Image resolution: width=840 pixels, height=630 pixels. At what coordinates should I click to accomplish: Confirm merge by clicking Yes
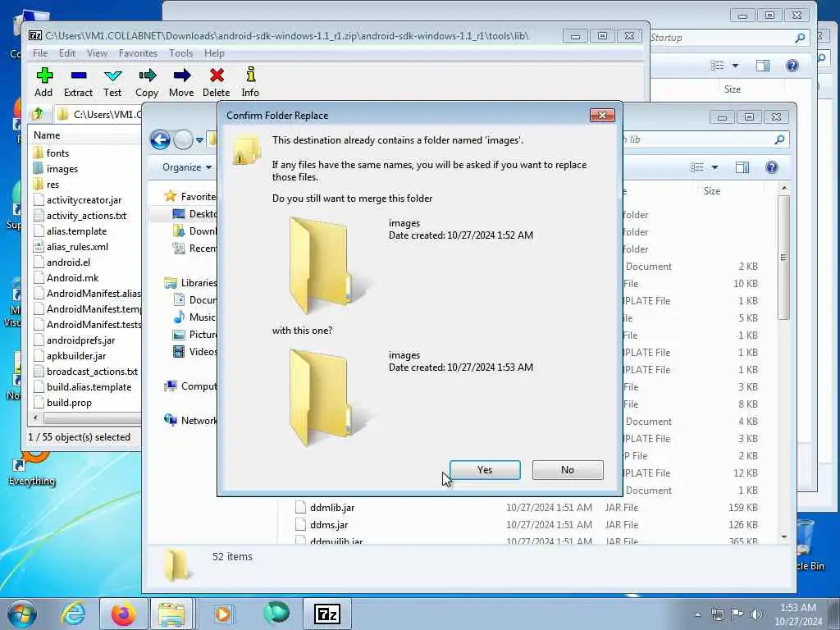click(485, 470)
